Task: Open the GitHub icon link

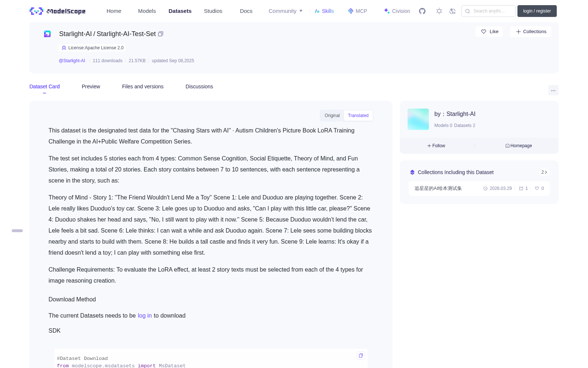Action: click(x=422, y=11)
